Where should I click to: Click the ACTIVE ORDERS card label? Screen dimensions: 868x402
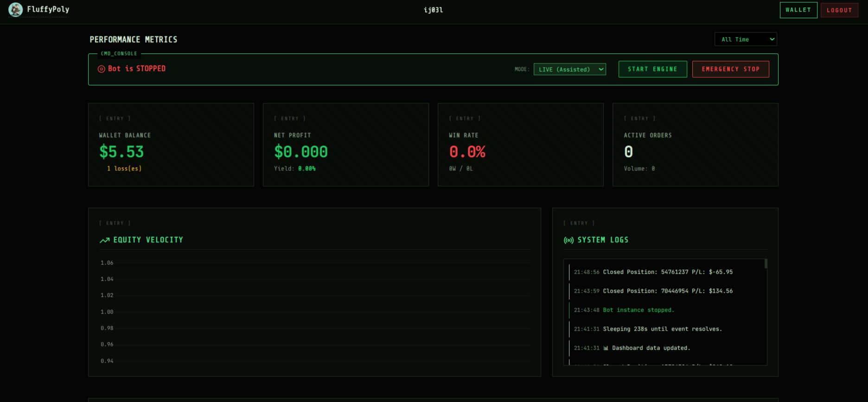(x=648, y=135)
